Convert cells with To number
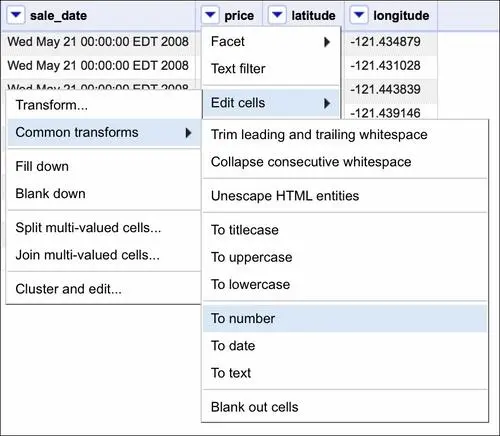This screenshot has width=500, height=436. (x=345, y=318)
